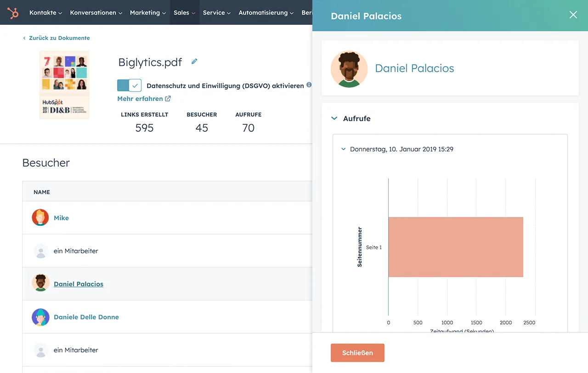Open DSGVO info tooltip icon
The width and height of the screenshot is (588, 373).
coord(309,85)
